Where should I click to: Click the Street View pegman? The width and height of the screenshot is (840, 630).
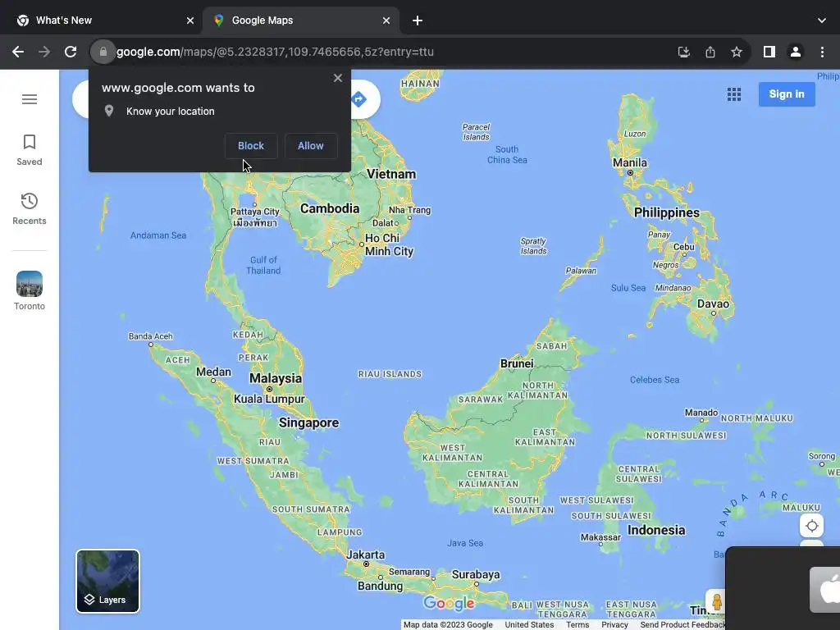[x=716, y=601]
